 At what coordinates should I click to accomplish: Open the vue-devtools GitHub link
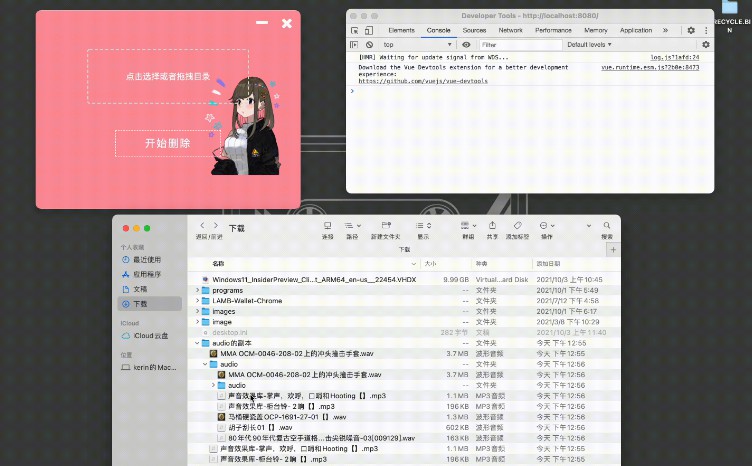click(x=423, y=81)
